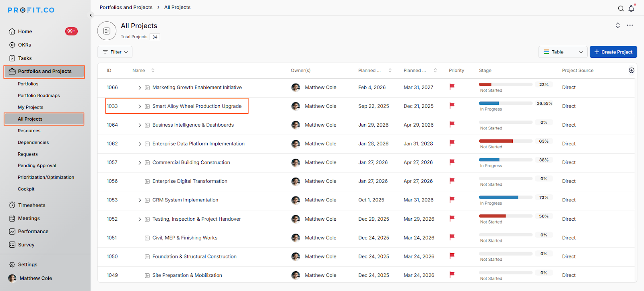The width and height of the screenshot is (644, 291).
Task: Collapse the sidebar with arrow icon
Action: pyautogui.click(x=91, y=15)
